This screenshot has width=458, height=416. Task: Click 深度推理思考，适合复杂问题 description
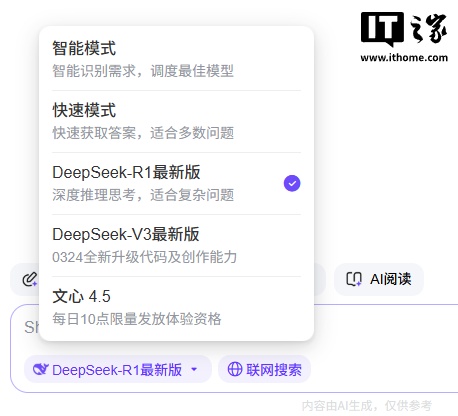pos(143,195)
